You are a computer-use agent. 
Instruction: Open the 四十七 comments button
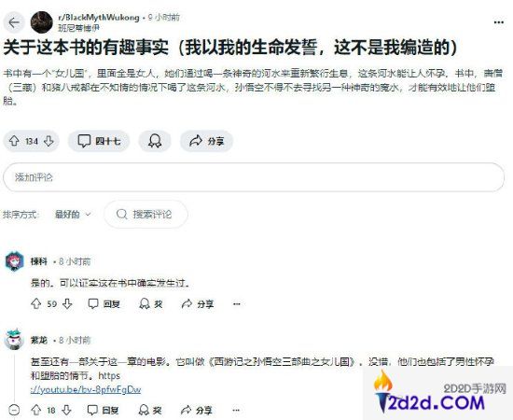pos(99,141)
